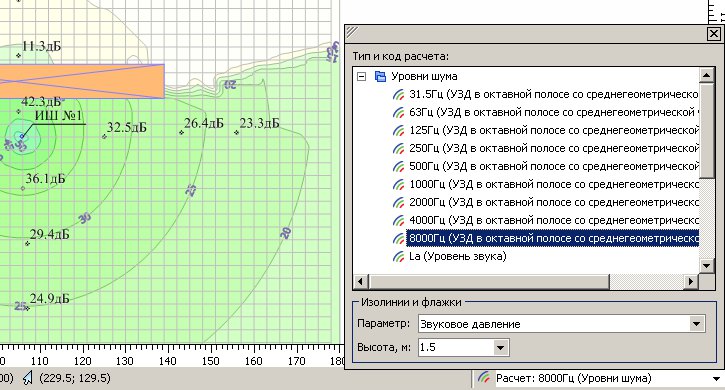Click the ИШ №1 noise source marker
This screenshot has height=390, width=725.
coord(21,136)
